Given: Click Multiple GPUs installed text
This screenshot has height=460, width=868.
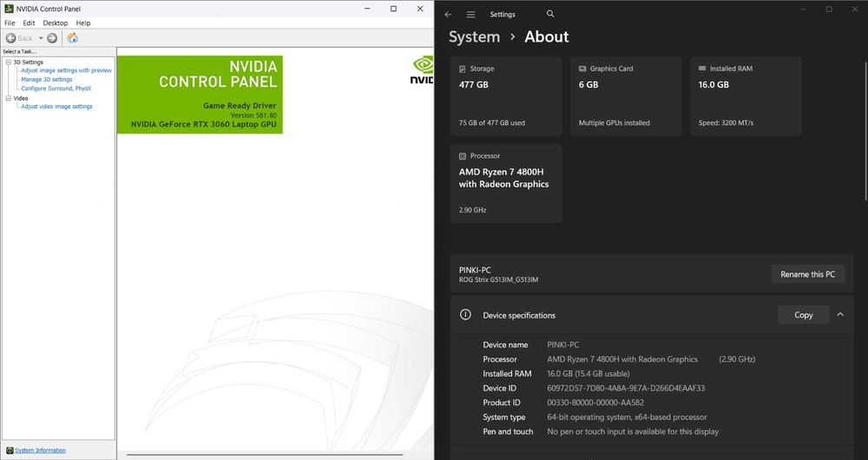Looking at the screenshot, I should click(x=615, y=123).
